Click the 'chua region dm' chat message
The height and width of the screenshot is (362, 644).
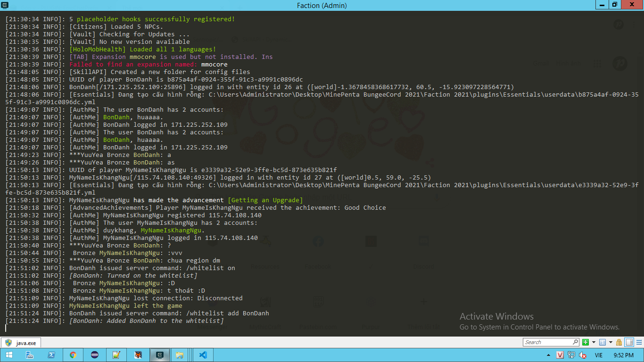coord(194,261)
